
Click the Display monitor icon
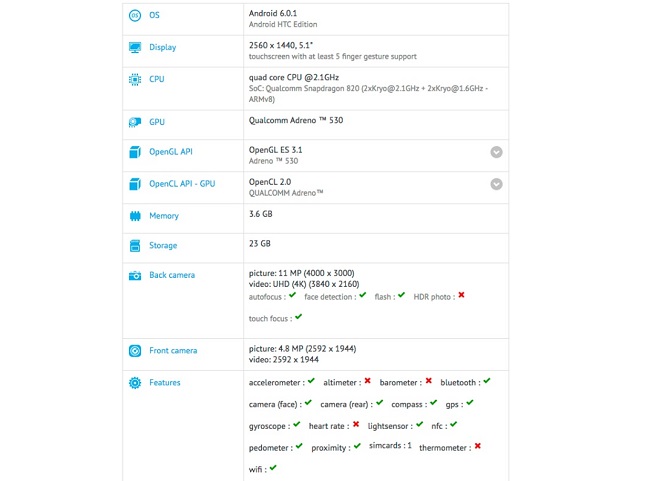click(134, 47)
